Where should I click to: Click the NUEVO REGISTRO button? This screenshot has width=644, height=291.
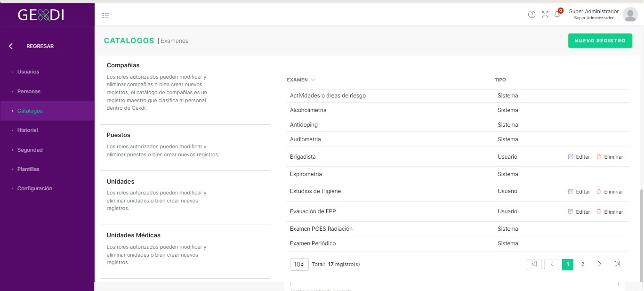pos(600,41)
